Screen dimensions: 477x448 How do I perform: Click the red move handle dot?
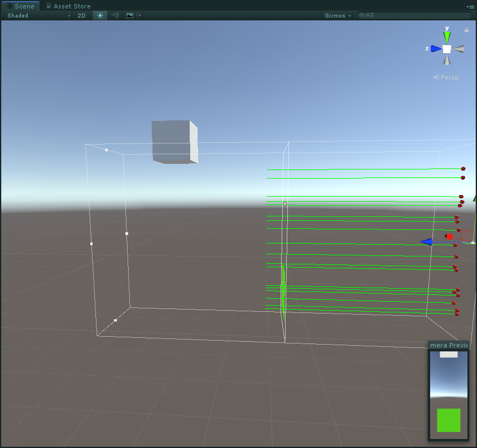449,237
